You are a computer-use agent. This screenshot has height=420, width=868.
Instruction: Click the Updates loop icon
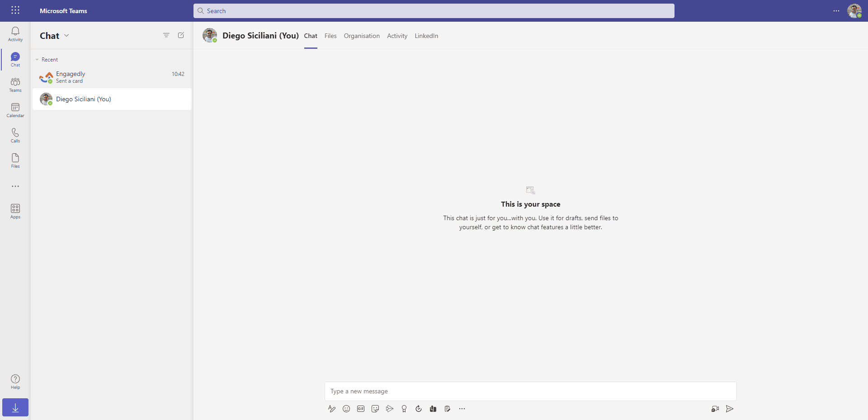coord(419,409)
